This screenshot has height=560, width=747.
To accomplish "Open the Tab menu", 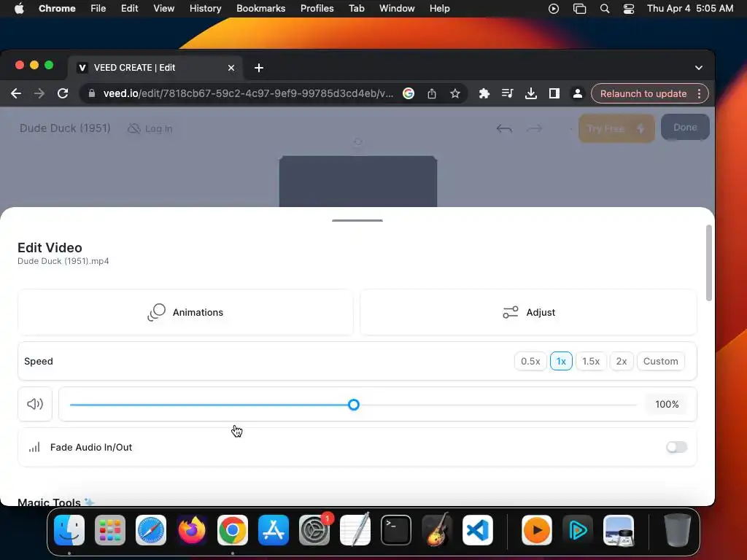I will [x=356, y=8].
